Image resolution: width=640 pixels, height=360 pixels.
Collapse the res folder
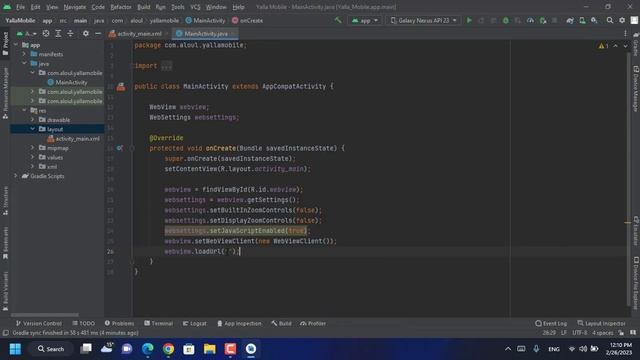point(24,110)
